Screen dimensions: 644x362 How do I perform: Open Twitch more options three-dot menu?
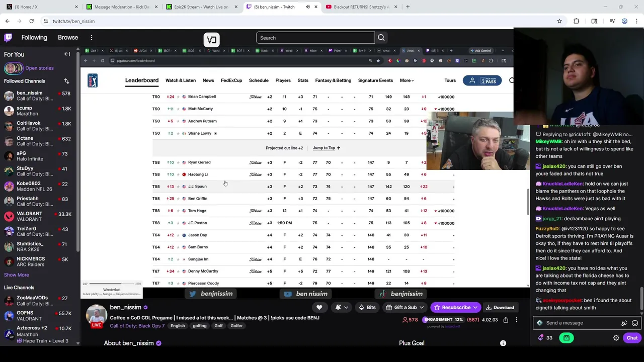tap(92, 38)
